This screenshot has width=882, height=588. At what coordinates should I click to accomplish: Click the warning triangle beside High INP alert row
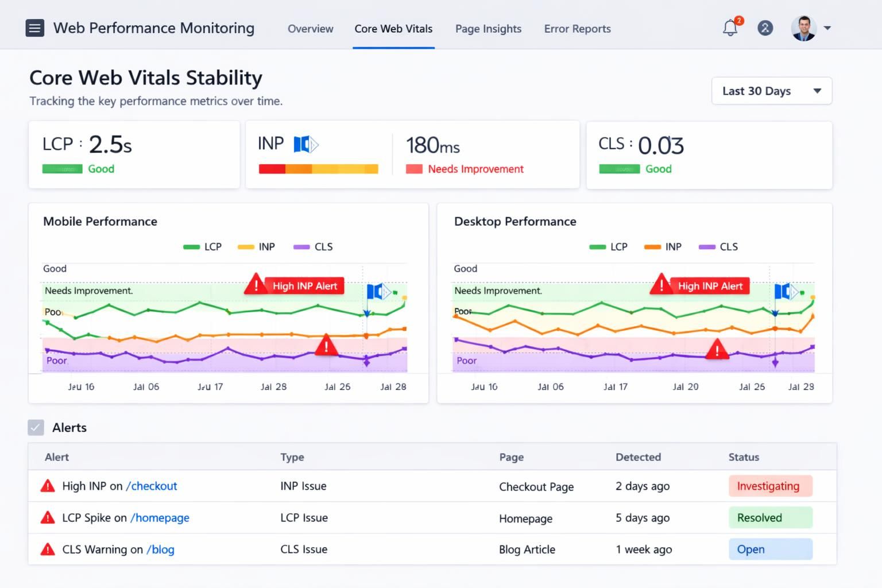coord(48,486)
